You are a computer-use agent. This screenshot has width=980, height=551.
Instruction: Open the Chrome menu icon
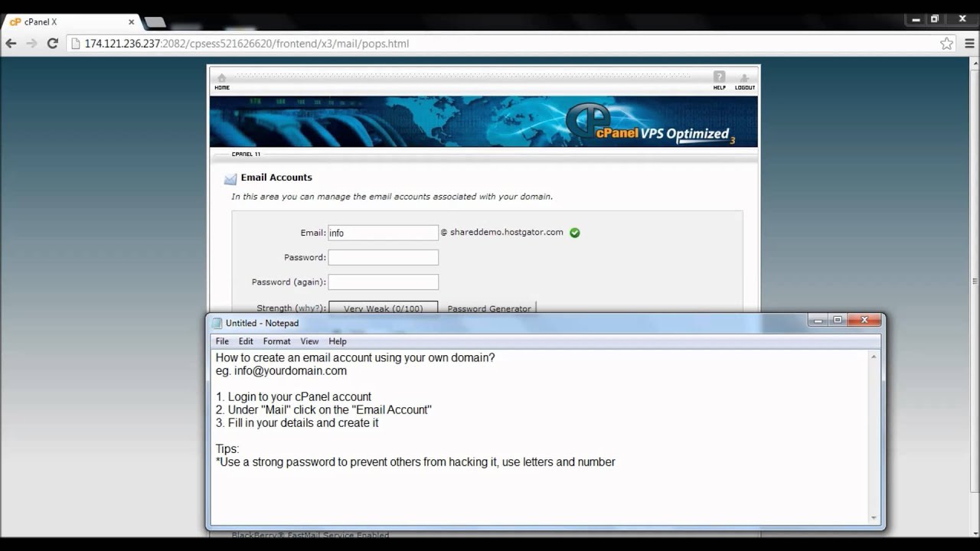click(x=969, y=44)
